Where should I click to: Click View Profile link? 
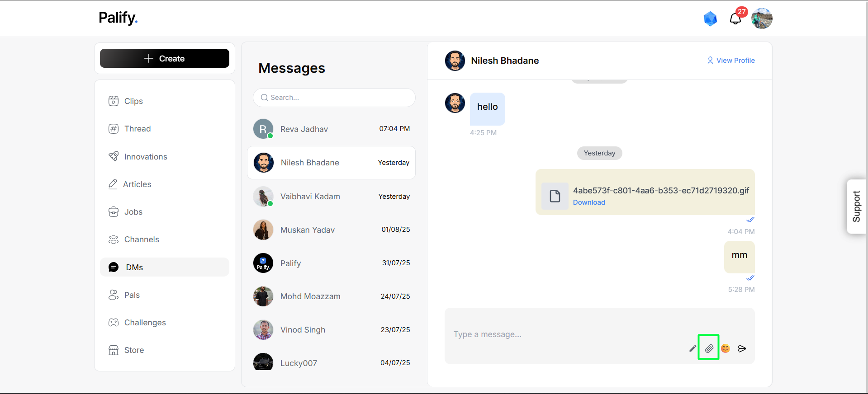pos(731,61)
